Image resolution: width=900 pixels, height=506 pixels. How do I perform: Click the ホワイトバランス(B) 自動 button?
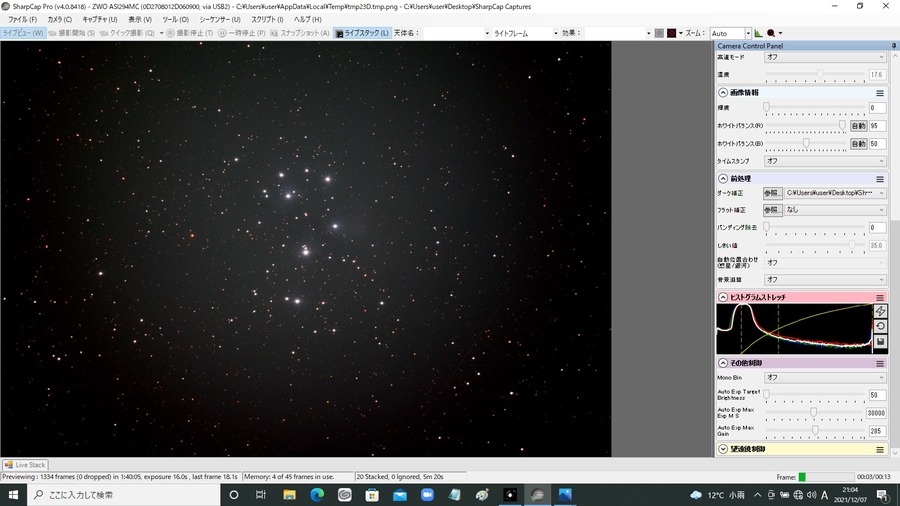pos(858,143)
